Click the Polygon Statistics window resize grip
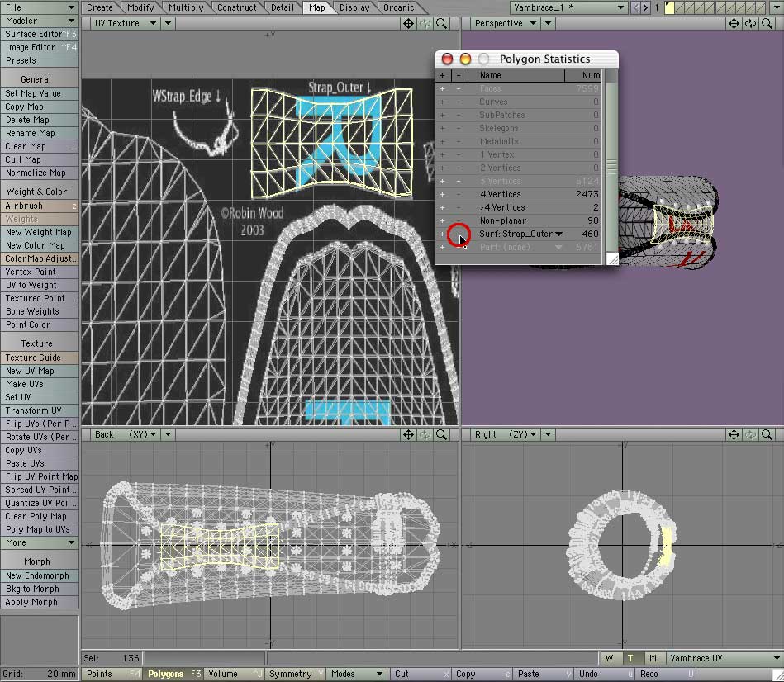 [x=612, y=258]
